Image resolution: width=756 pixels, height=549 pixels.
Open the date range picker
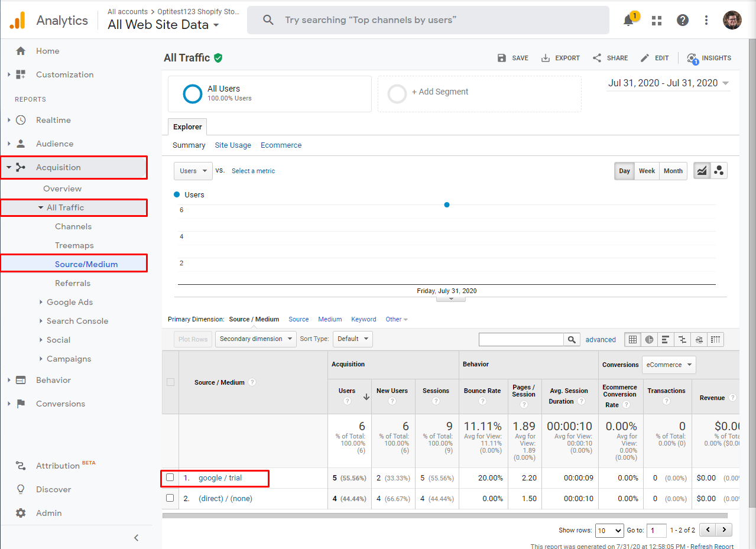click(x=669, y=83)
